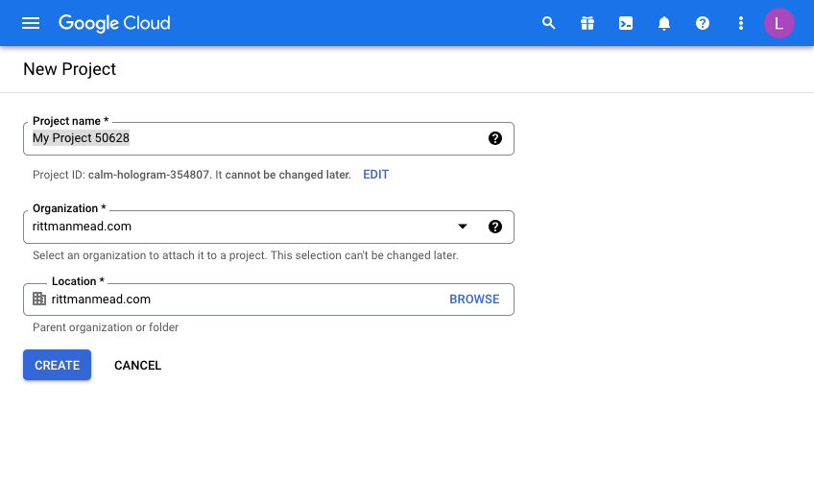Click the Google Cloud logo

(114, 23)
